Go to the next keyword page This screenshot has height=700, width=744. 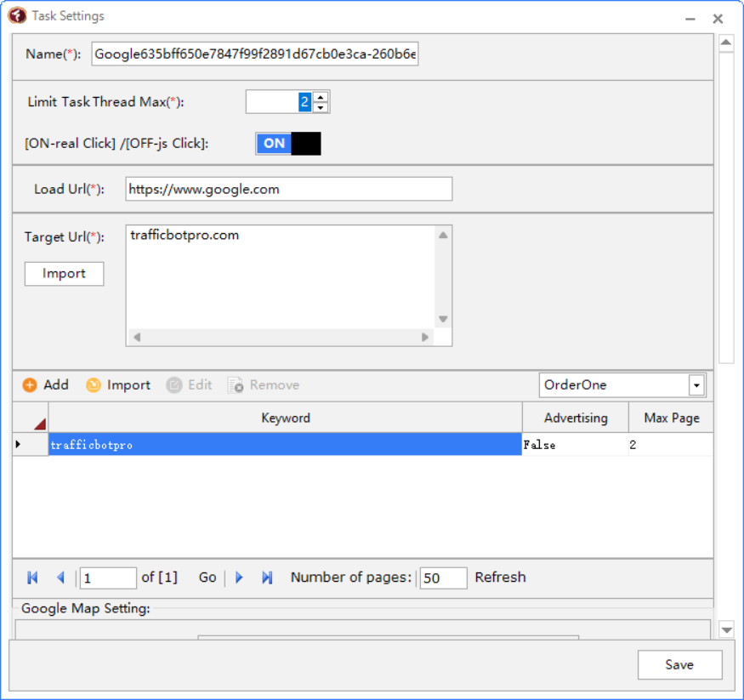[239, 578]
